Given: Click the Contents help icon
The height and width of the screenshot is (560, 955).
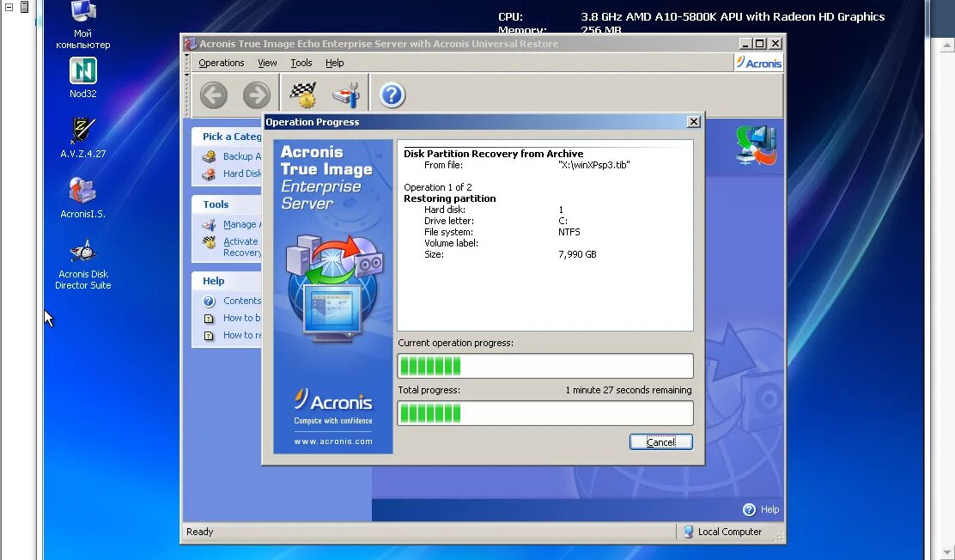Looking at the screenshot, I should pyautogui.click(x=209, y=301).
